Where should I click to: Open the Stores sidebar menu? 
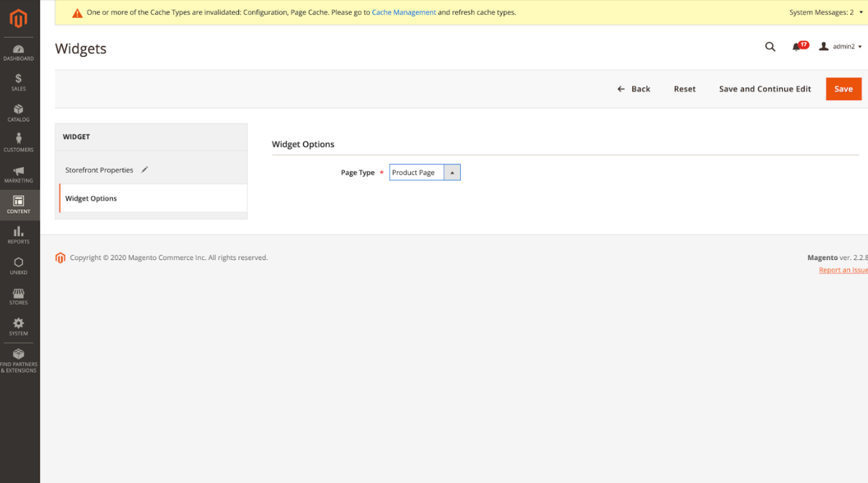tap(19, 296)
